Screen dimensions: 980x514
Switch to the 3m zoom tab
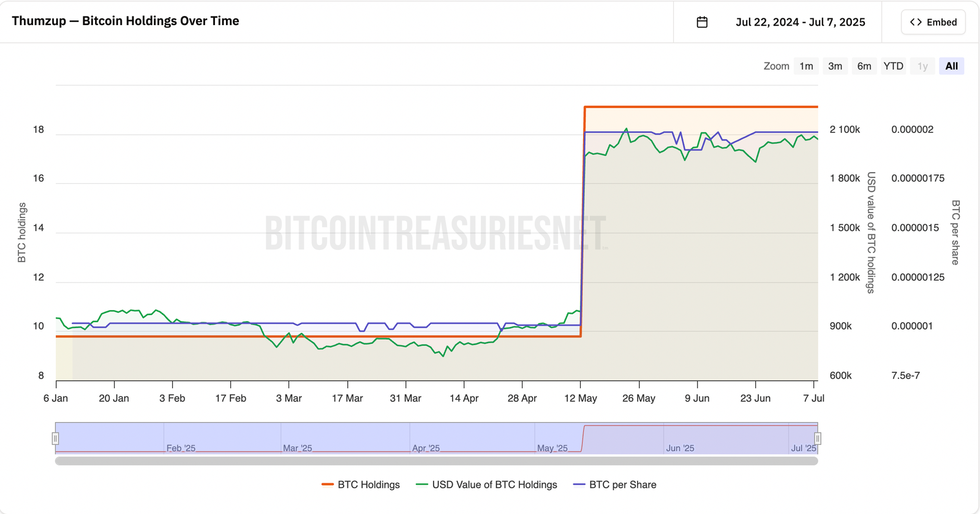pos(835,66)
